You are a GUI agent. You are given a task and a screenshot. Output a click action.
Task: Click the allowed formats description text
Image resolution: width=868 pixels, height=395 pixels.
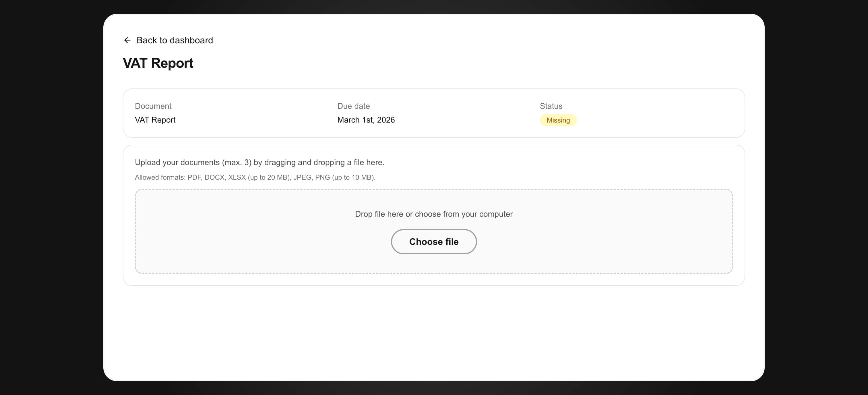[255, 177]
